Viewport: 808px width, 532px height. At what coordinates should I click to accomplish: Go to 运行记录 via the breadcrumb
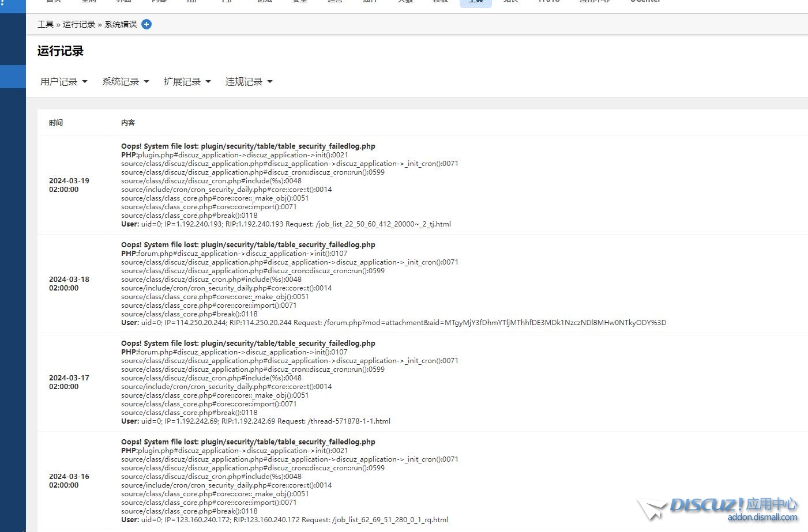78,24
